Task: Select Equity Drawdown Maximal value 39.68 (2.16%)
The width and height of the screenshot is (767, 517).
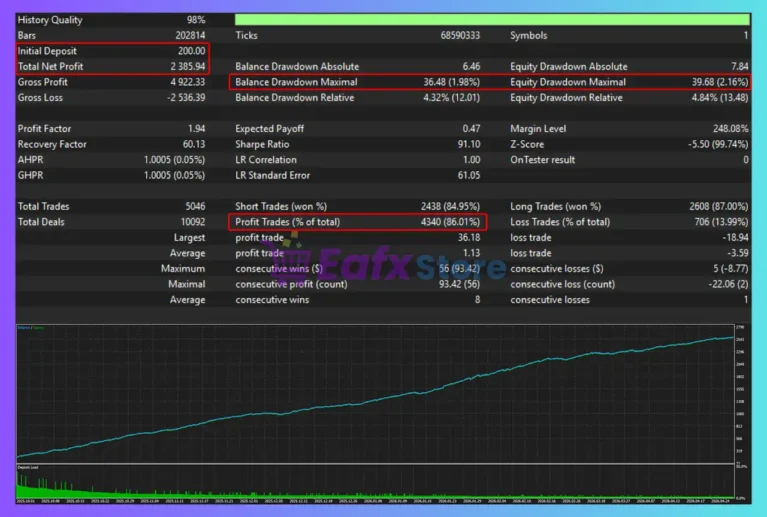Action: coord(720,82)
